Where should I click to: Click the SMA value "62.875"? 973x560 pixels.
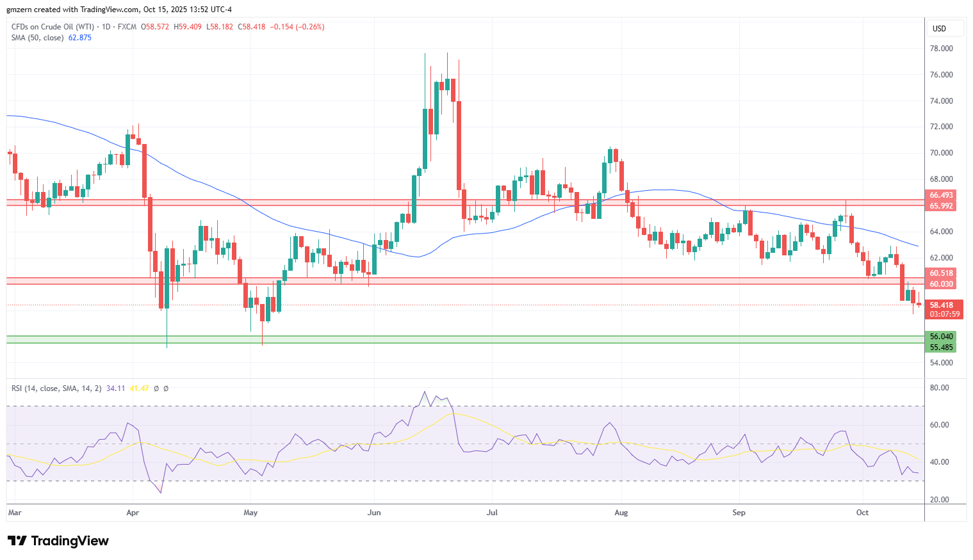point(80,38)
